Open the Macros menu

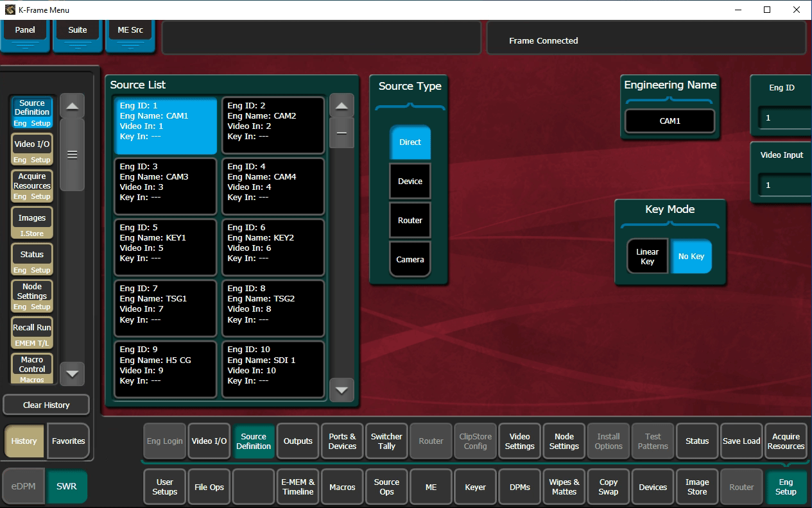point(342,486)
